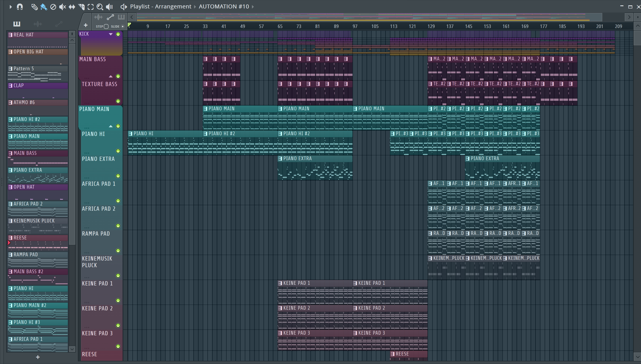Screen dimensions: 641x364
Task: Toggle the magnet snap icon
Action: (x=20, y=7)
